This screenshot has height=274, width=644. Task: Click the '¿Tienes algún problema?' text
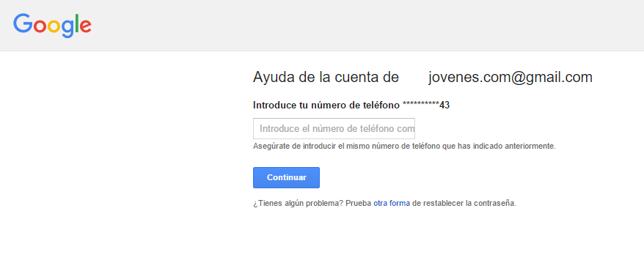click(x=299, y=203)
